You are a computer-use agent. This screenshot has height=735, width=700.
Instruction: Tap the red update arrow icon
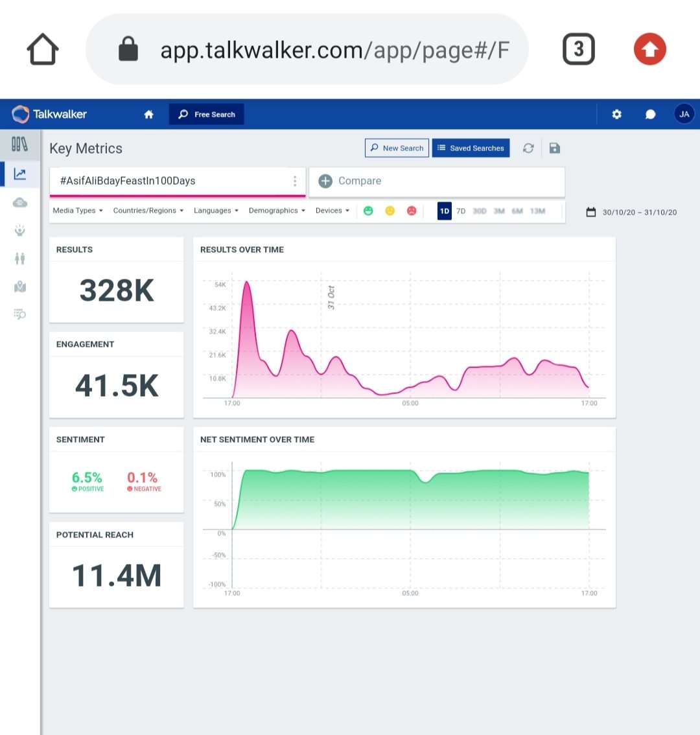[650, 49]
